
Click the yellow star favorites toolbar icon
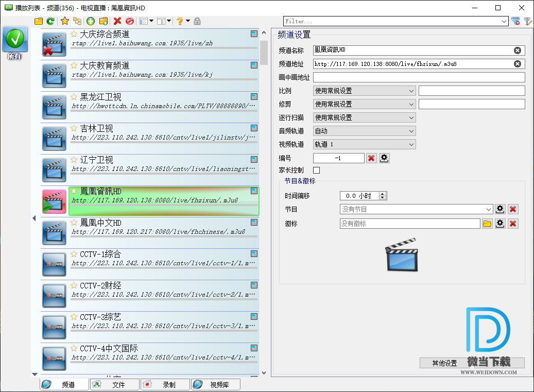(x=64, y=21)
